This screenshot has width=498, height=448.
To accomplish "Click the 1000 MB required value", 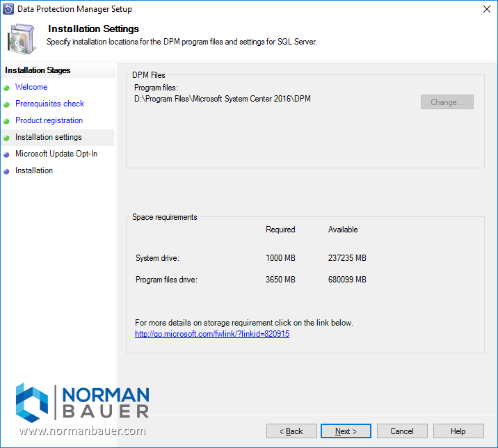I will [x=280, y=258].
